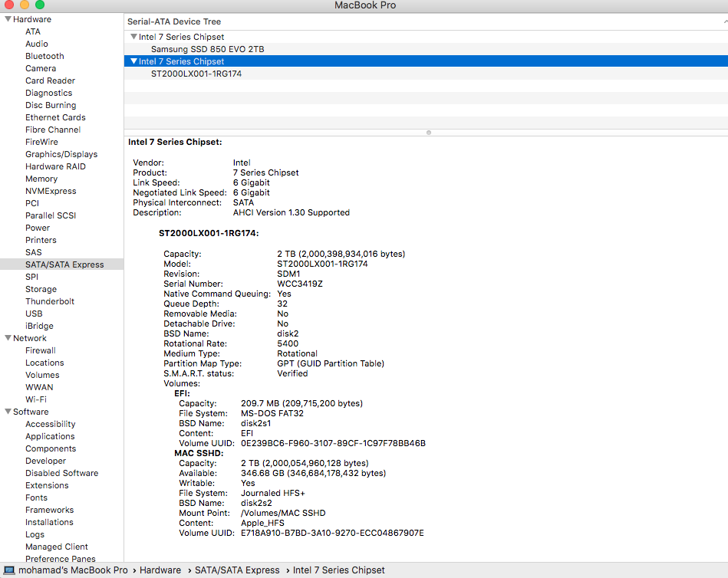The height and width of the screenshot is (578, 728).
Task: Open NVMExpress section
Action: 51,191
